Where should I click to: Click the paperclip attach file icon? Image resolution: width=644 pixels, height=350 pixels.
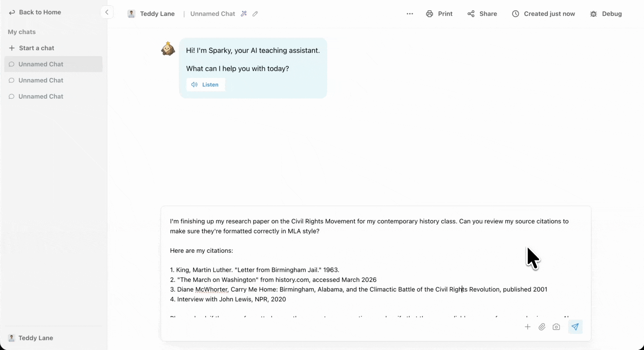coord(542,327)
